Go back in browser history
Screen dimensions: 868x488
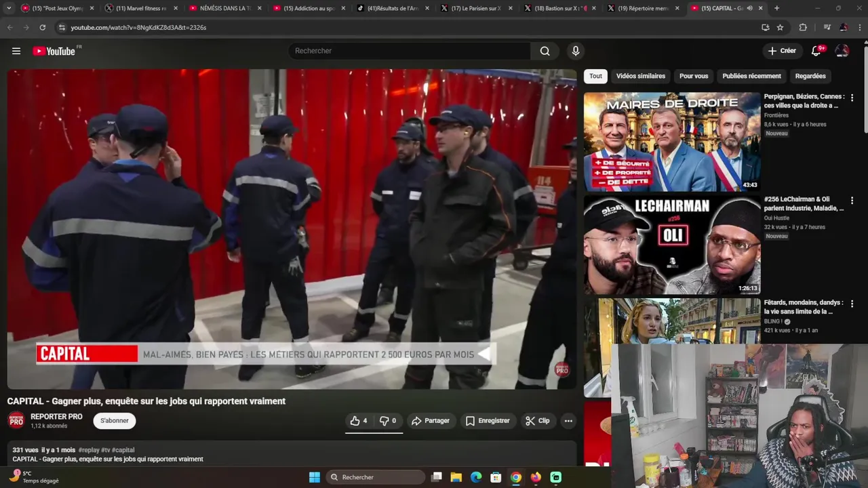point(9,27)
